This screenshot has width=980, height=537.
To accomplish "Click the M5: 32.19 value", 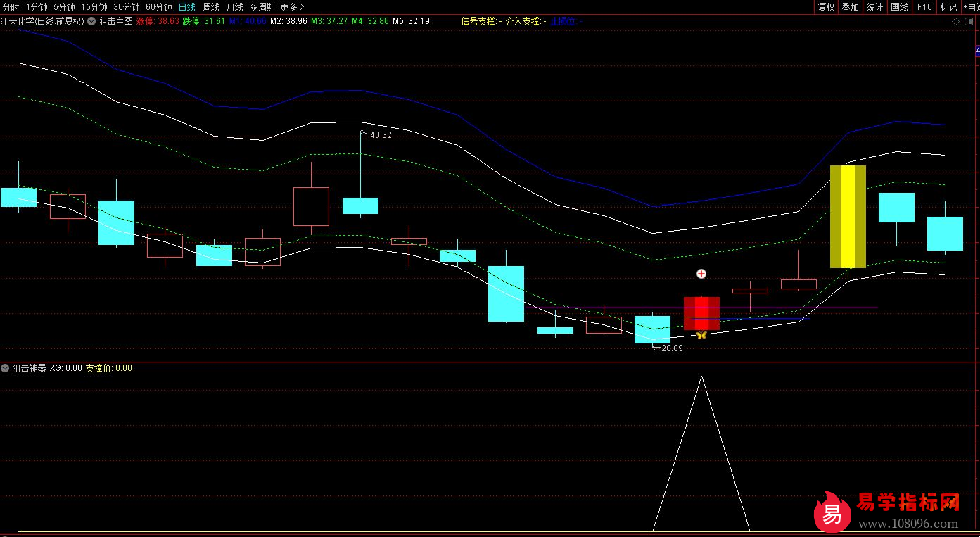I will pos(411,21).
